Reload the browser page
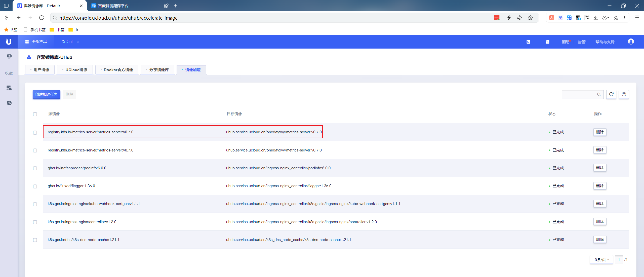The width and height of the screenshot is (644, 277). pyautogui.click(x=42, y=18)
